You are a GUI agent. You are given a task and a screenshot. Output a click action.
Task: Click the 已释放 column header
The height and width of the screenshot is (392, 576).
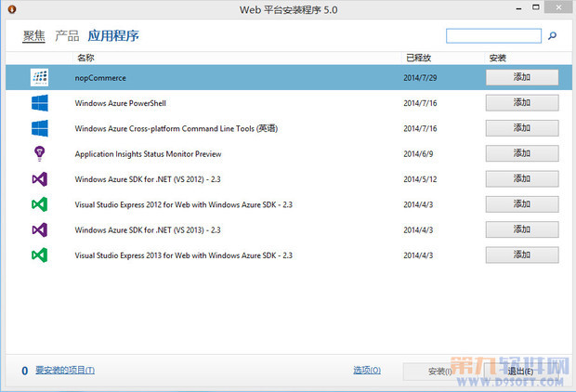pos(418,58)
